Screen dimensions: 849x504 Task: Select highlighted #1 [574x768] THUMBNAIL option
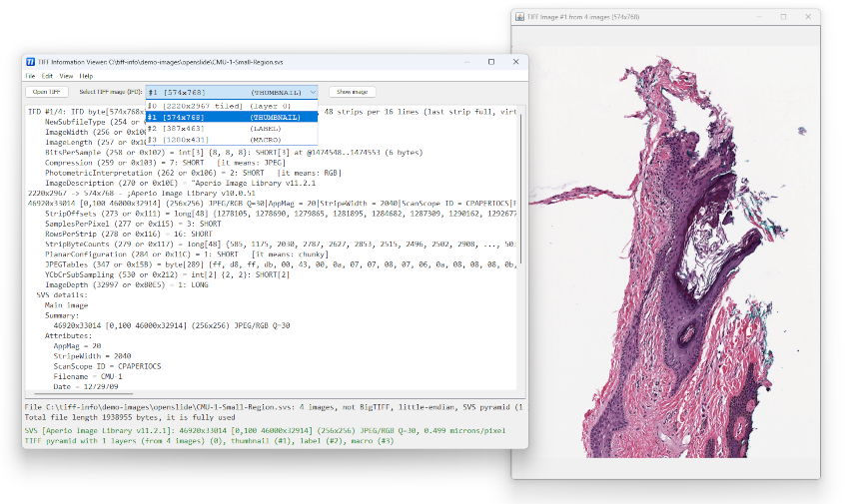point(231,117)
